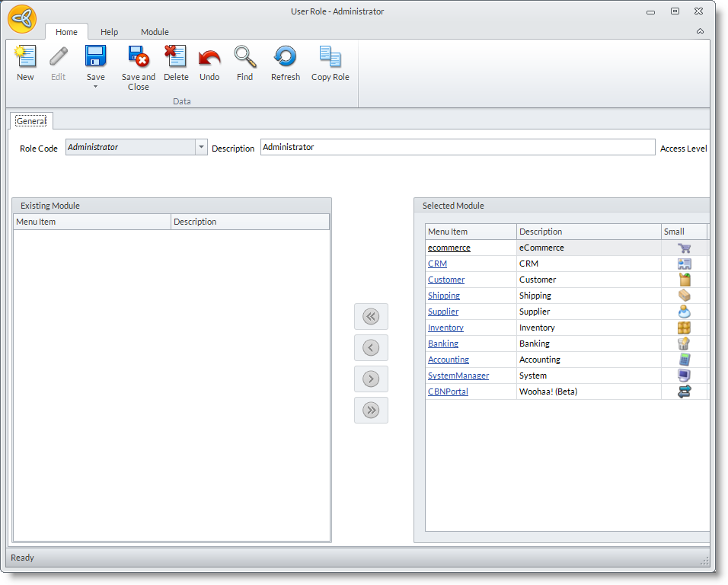
Task: Move all modules right with double-arrow button
Action: [371, 410]
